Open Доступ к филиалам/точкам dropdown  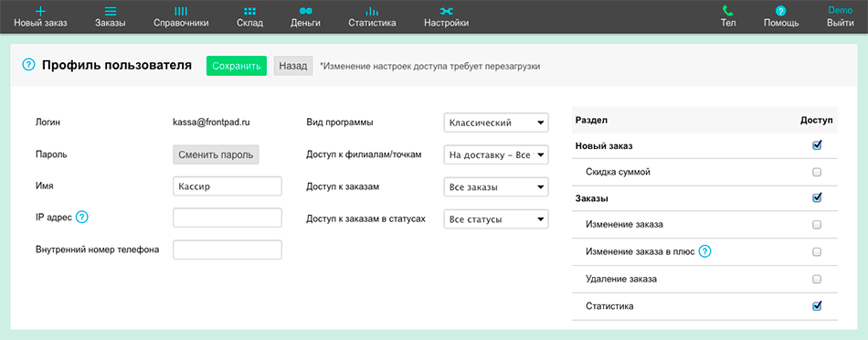496,155
